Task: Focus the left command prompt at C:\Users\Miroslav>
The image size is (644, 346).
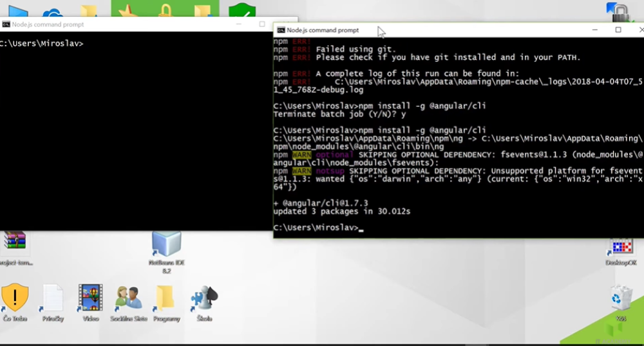Action: (x=129, y=129)
